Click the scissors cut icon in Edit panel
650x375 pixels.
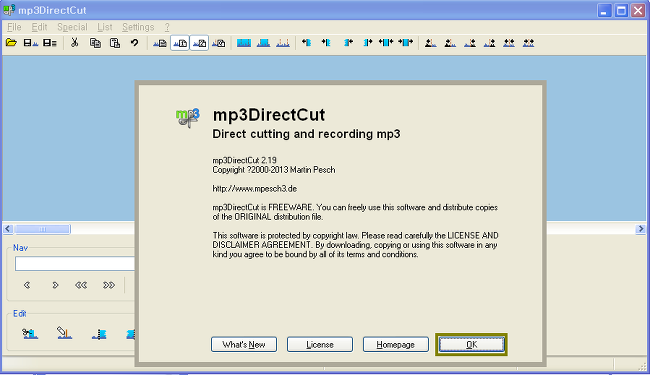pos(30,333)
